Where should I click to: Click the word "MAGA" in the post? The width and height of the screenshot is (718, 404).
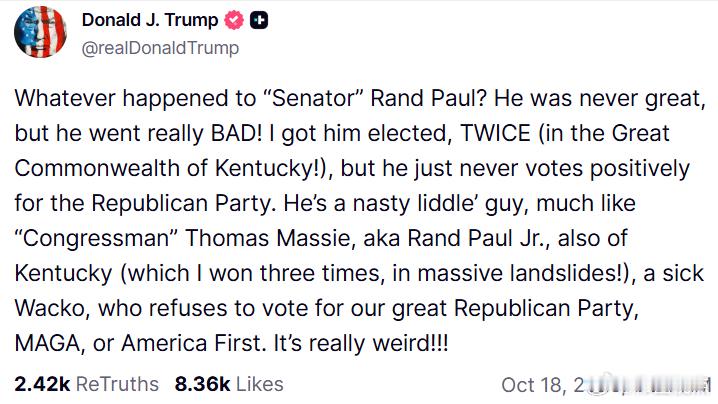tap(49, 343)
